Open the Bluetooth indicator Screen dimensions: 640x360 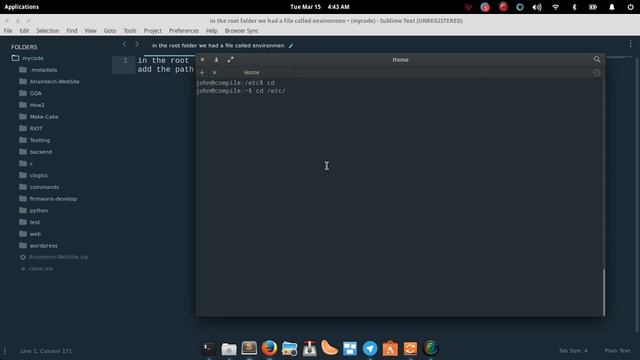[574, 7]
